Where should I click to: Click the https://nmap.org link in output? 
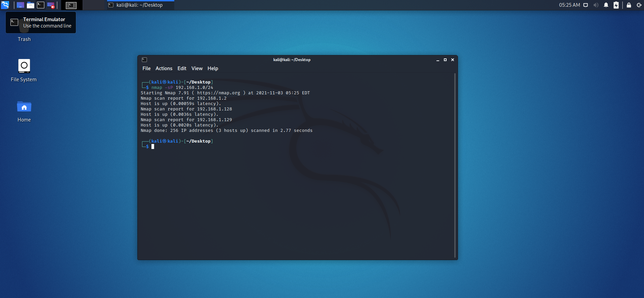point(219,93)
